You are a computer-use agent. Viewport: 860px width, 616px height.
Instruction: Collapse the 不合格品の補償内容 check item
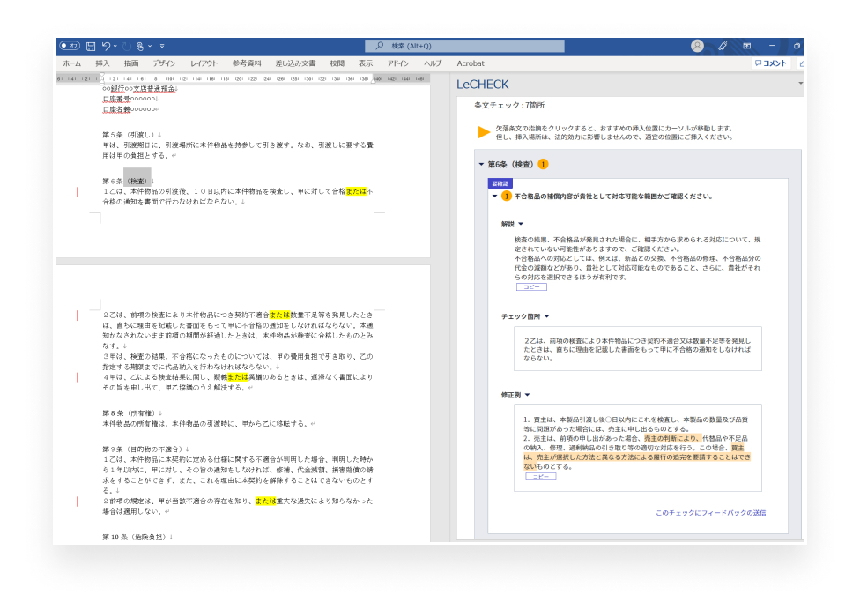point(494,196)
